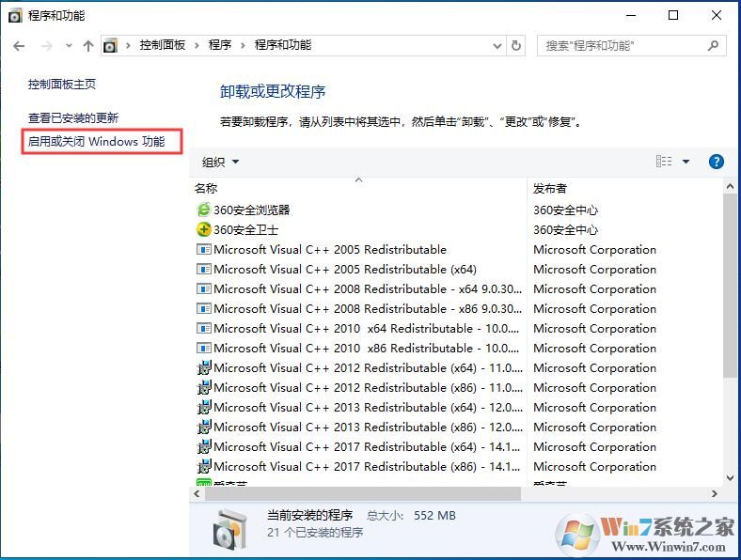Viewport: 741px width, 560px height.
Task: Select 360安全浏览器 icon
Action: click(x=203, y=210)
